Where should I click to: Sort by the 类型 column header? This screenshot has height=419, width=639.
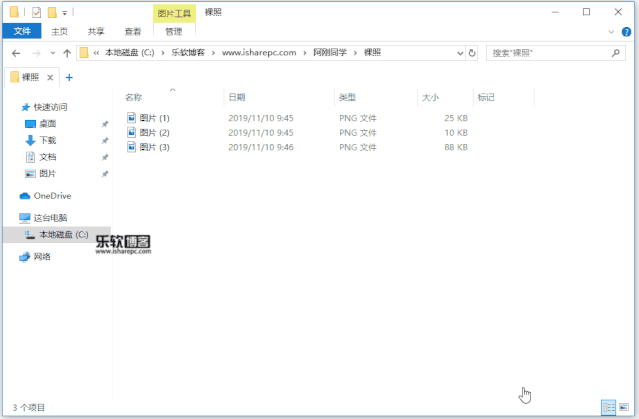click(348, 97)
